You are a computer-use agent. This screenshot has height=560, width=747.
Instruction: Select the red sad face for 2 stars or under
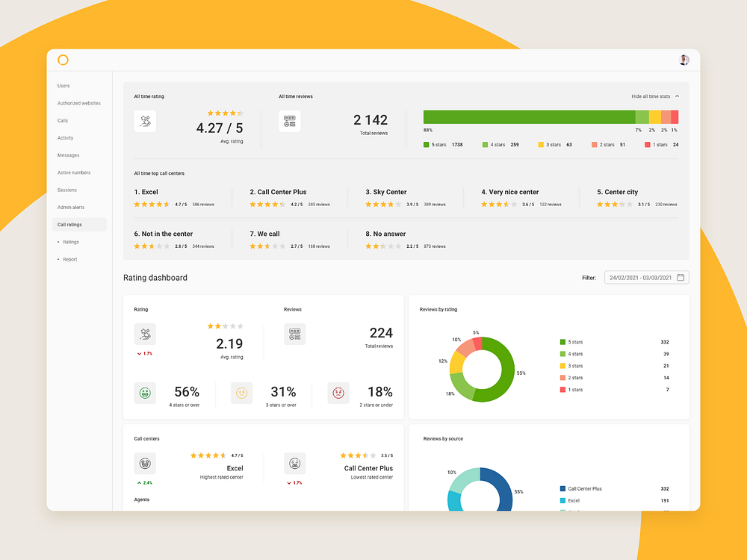click(338, 392)
